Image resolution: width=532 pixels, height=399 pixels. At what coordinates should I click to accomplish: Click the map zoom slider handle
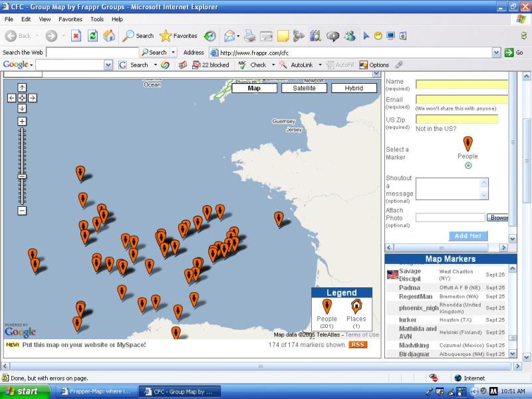tap(22, 176)
